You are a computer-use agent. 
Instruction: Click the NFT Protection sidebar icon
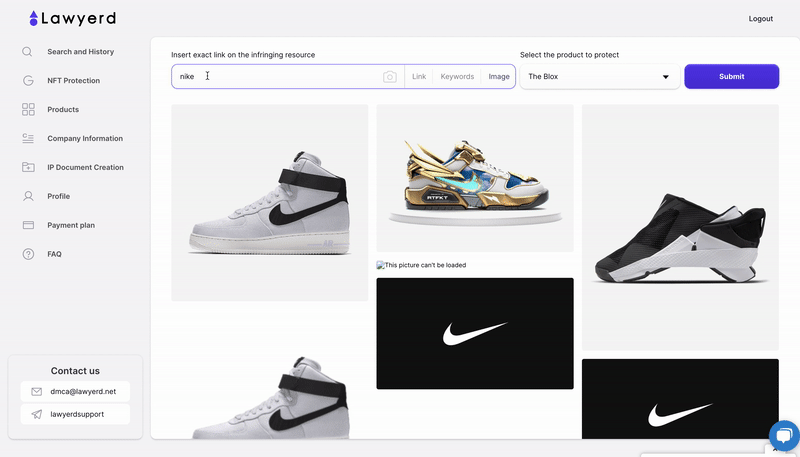pos(28,81)
